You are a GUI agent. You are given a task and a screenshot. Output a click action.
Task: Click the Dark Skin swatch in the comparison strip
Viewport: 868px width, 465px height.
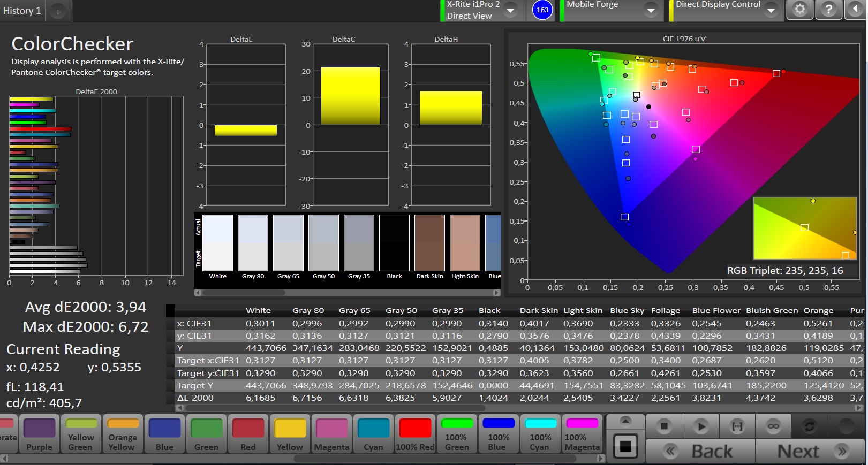[x=429, y=243]
